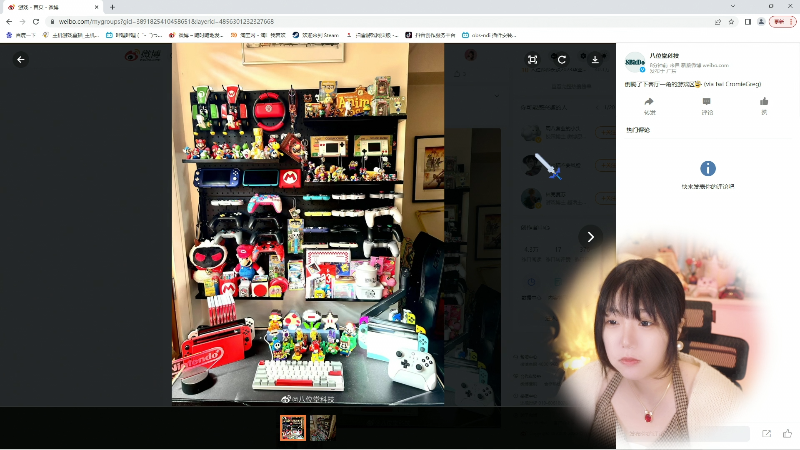
Task: Open the last bookmark with the TV icon
Action: click(x=489, y=35)
